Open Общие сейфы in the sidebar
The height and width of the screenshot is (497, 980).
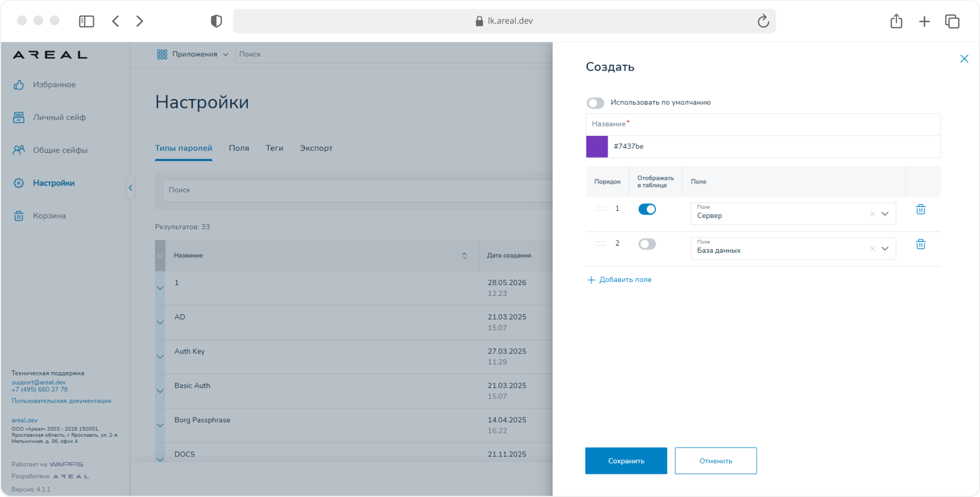click(x=61, y=150)
